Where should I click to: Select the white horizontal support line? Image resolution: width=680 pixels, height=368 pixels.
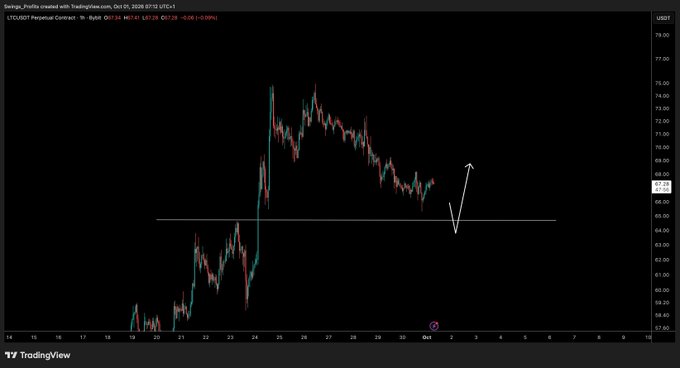(356, 220)
